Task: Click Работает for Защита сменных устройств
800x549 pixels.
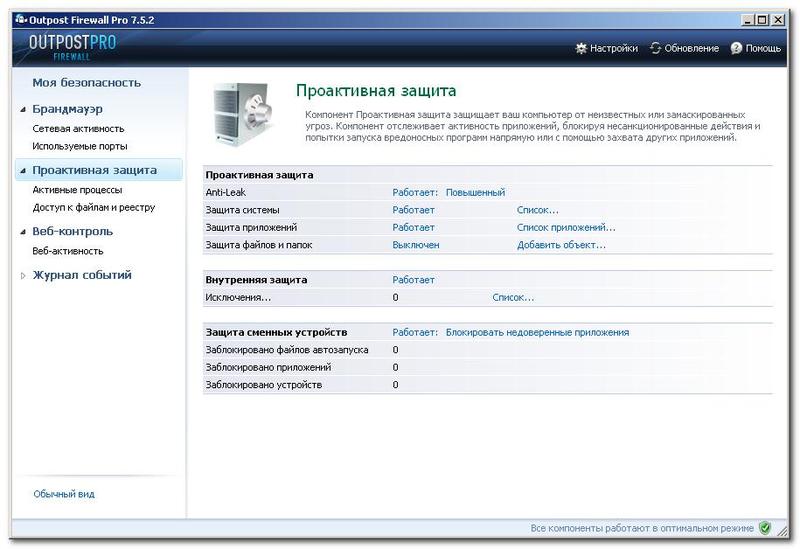Action: pos(415,333)
